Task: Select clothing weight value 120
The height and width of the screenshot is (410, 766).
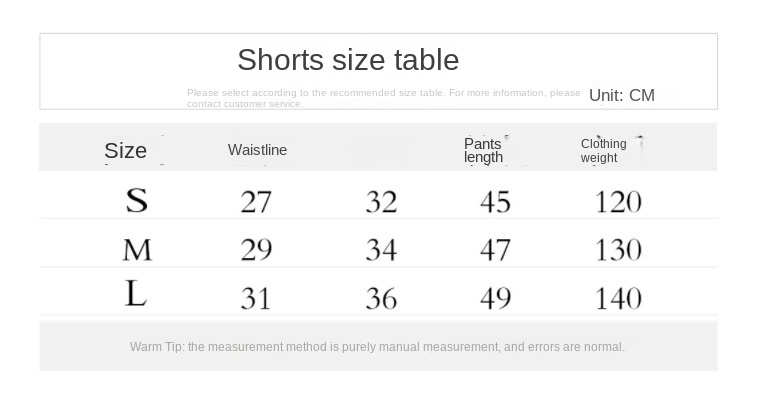Action: point(618,202)
